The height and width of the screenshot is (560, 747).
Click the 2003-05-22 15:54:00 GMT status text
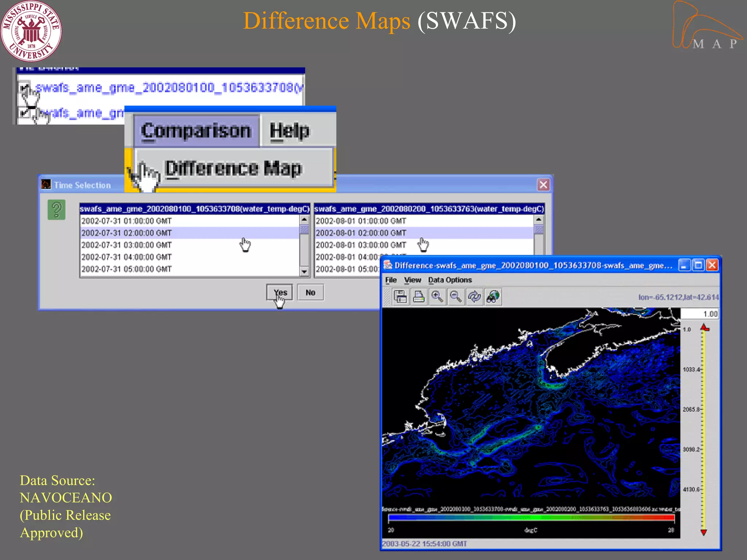point(425,544)
